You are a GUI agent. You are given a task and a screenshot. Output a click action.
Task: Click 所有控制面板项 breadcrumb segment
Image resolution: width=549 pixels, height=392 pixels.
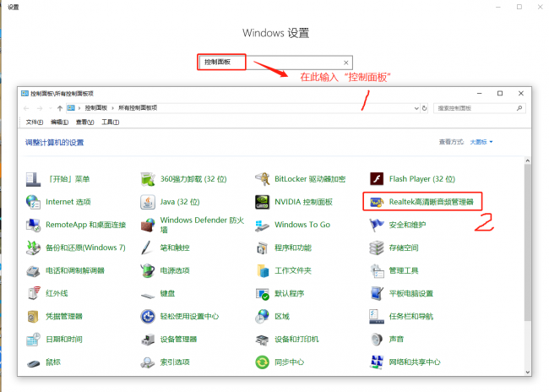tap(138, 108)
